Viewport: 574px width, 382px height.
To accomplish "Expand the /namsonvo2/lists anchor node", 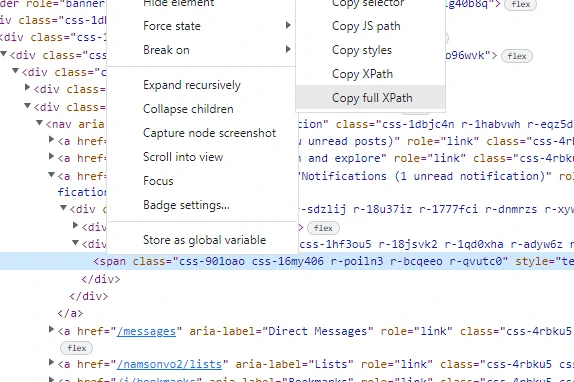I will [52, 363].
